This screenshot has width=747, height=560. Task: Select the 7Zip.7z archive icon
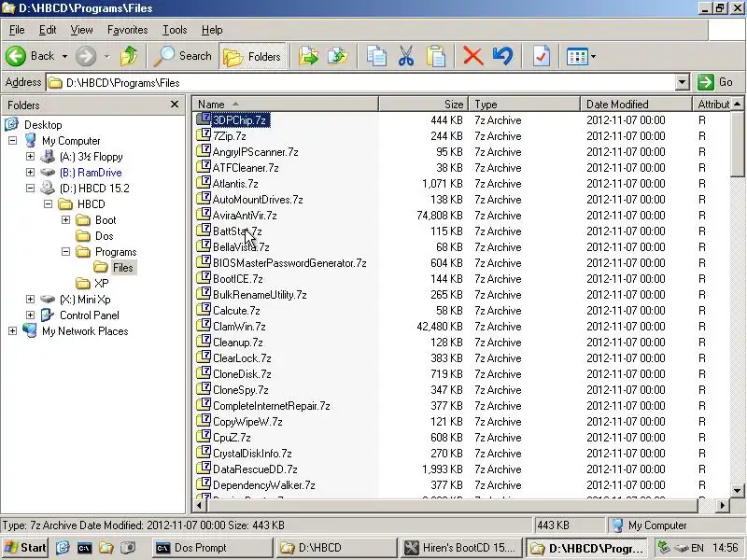click(204, 135)
